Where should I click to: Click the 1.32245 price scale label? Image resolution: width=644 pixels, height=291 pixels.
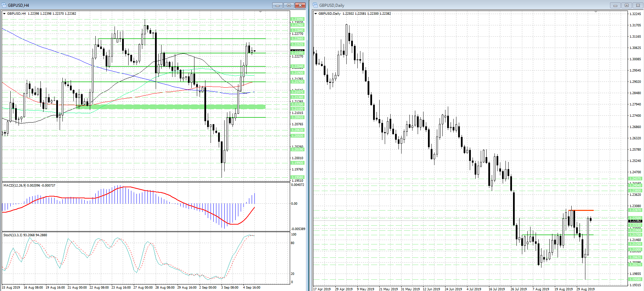pyautogui.click(x=635, y=14)
